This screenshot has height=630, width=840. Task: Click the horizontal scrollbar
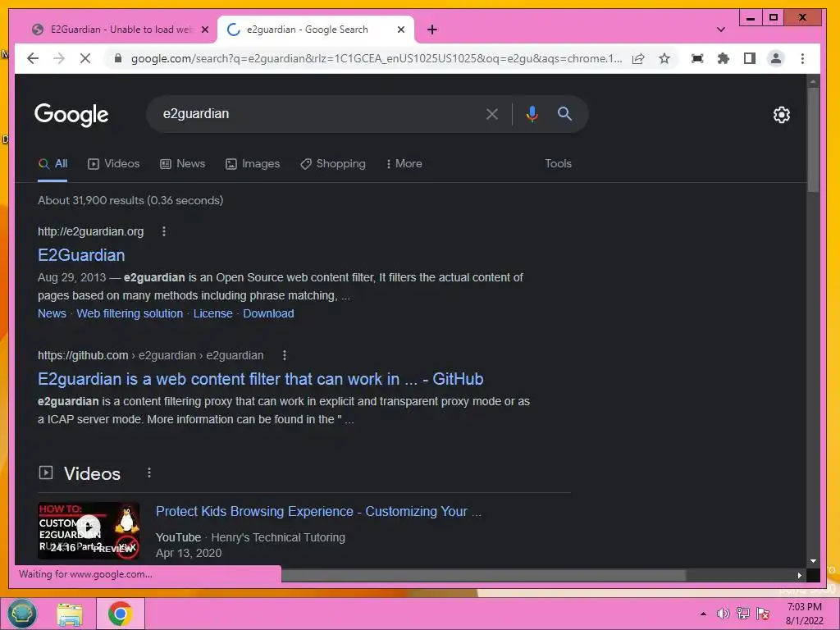coord(483,575)
